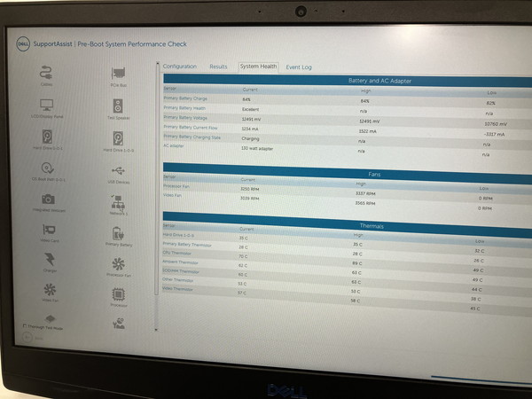532x399 pixels.
Task: Click the Battery and AC Adapter header
Action: [379, 81]
